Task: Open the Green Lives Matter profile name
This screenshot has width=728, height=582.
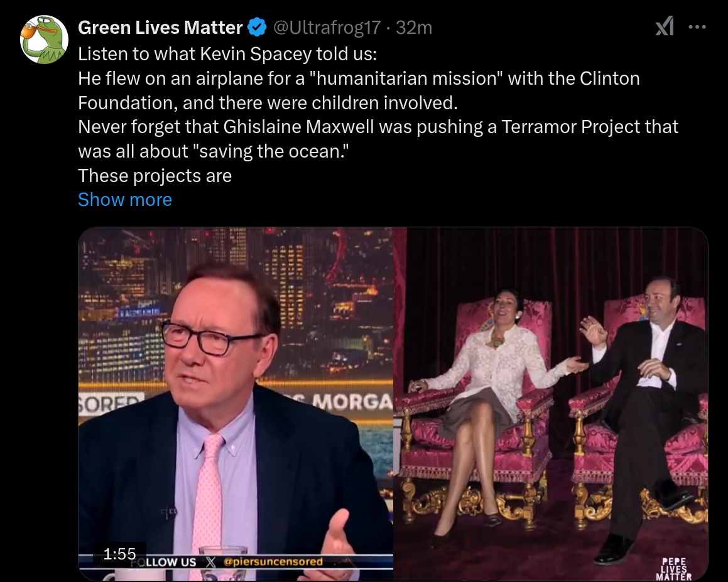Action: point(160,28)
